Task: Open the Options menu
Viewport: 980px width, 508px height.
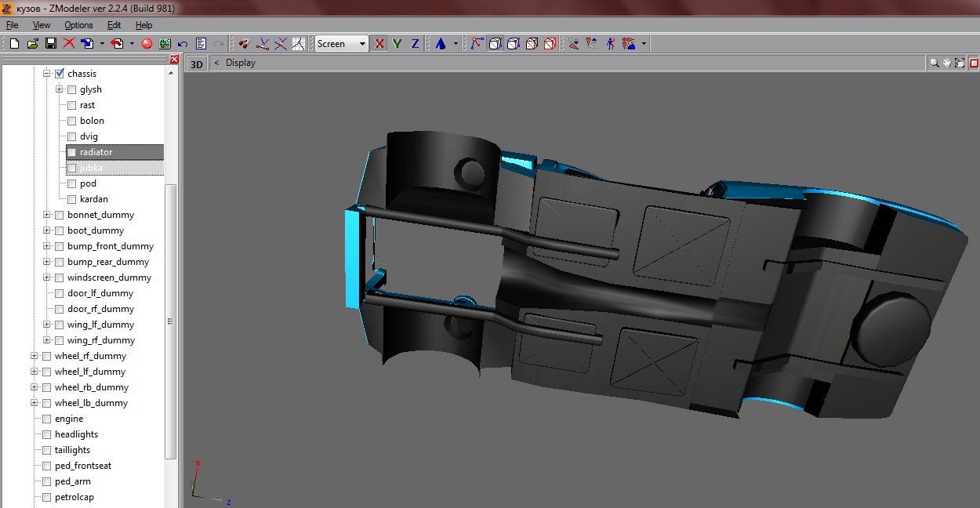Action: coord(78,25)
